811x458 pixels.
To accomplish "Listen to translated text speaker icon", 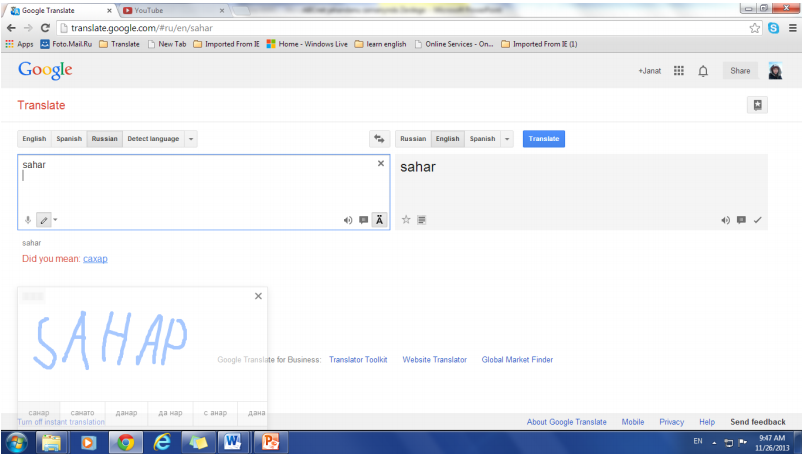I will click(725, 220).
